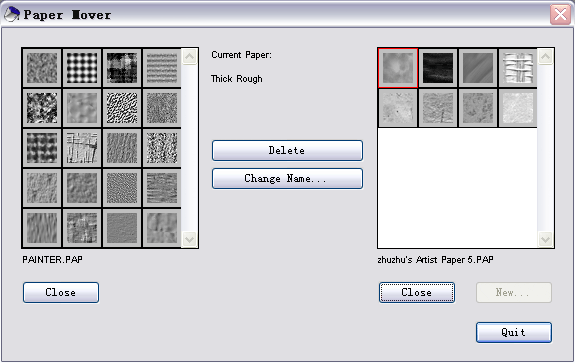
Task: Select the zebra-like squiggle paper texture
Action: coord(122,108)
